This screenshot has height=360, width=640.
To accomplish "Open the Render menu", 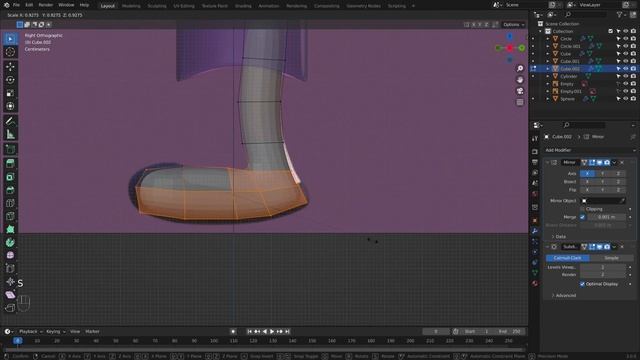I will click(x=45, y=5).
